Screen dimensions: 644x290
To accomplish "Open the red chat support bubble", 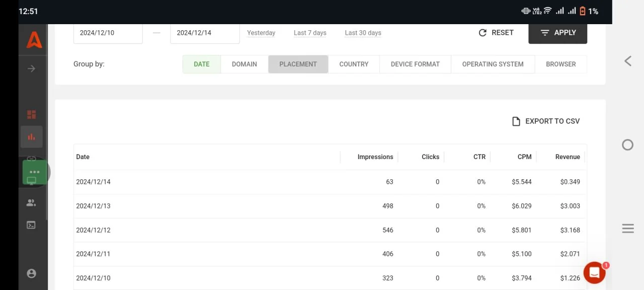I will point(594,272).
